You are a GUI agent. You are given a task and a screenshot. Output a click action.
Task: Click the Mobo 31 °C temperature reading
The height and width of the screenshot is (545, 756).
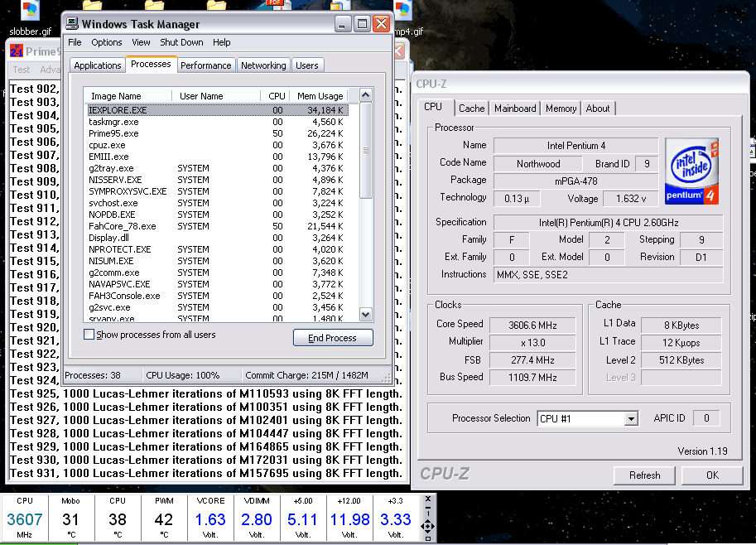tap(71, 518)
